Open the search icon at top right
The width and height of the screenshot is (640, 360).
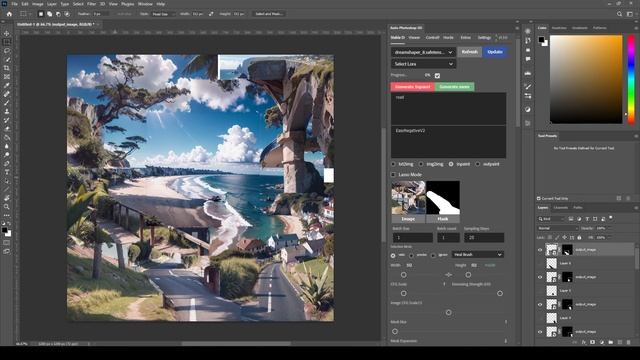(619, 14)
